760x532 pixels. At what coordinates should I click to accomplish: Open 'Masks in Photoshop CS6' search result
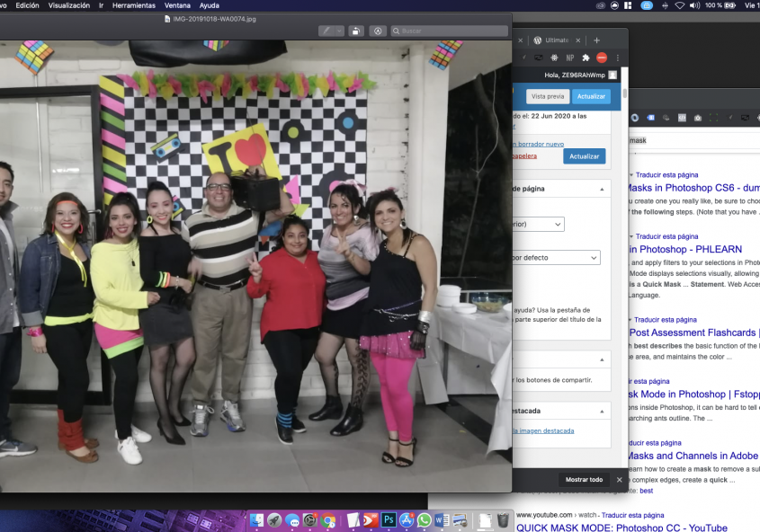click(694, 188)
